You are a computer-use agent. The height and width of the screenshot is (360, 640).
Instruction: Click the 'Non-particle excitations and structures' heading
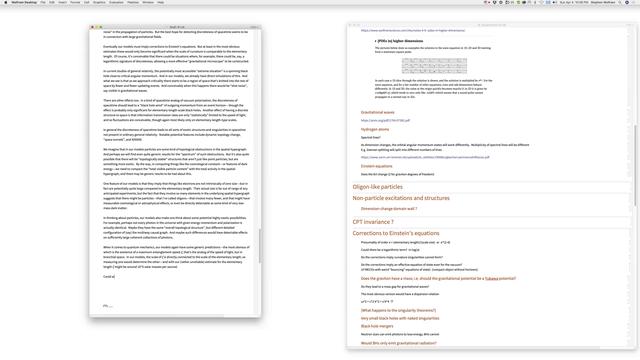pos(401,198)
